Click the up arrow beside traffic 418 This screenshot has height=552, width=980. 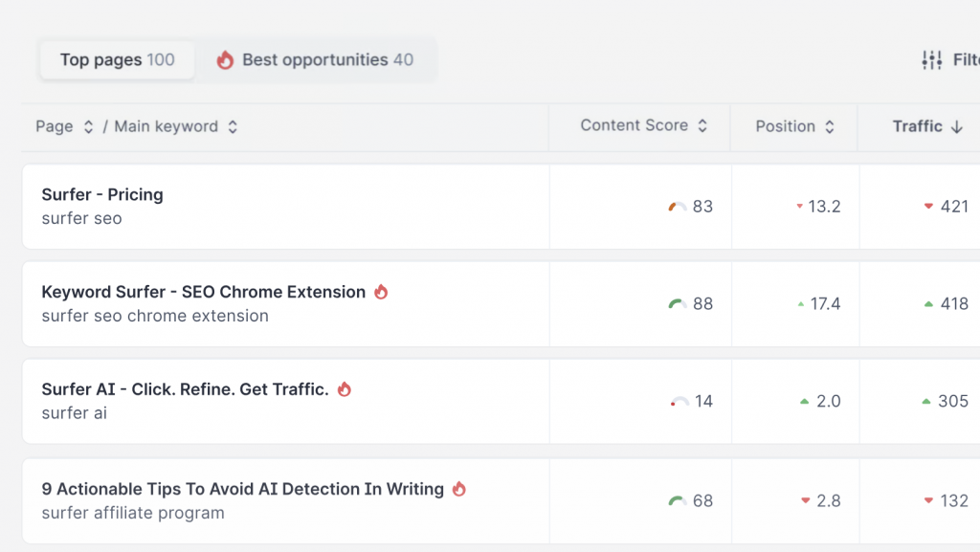(928, 304)
